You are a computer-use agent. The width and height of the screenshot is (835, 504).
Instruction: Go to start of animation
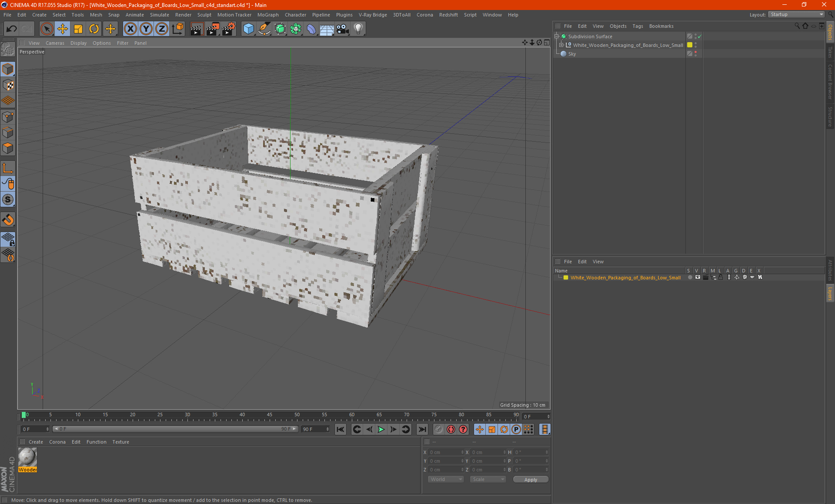(341, 429)
